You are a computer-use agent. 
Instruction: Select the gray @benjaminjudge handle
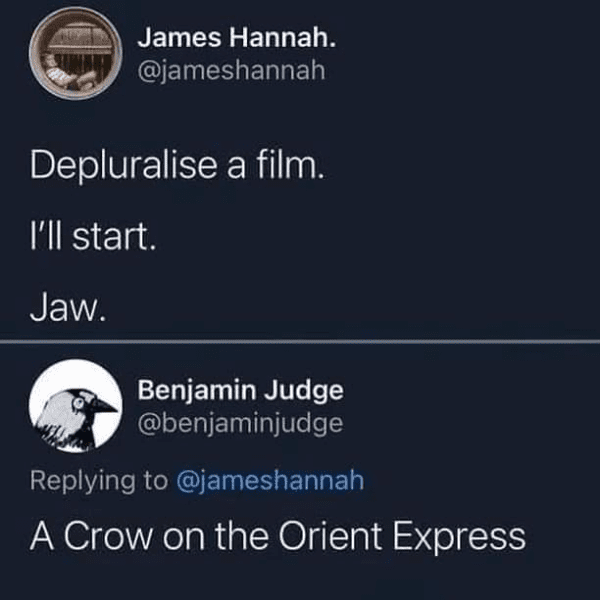(240, 424)
